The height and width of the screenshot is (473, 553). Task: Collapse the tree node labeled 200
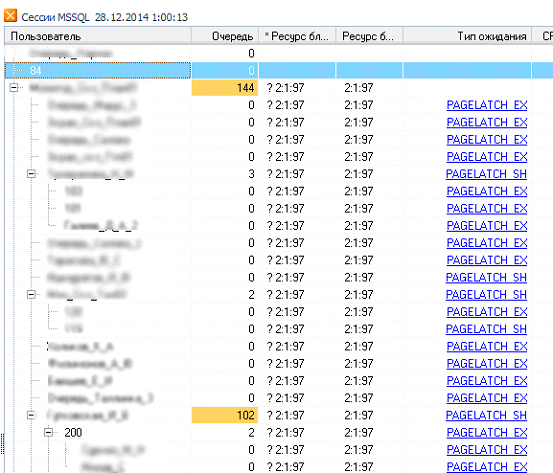click(49, 432)
